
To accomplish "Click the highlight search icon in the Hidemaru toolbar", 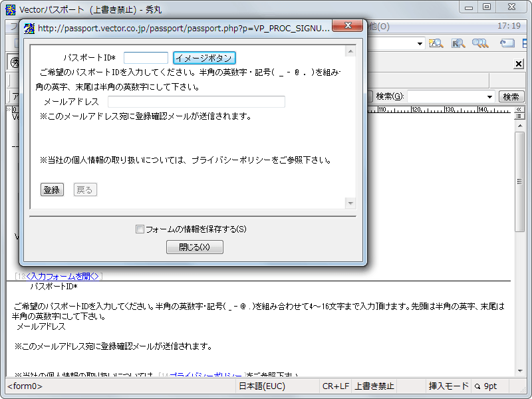I will 436,43.
